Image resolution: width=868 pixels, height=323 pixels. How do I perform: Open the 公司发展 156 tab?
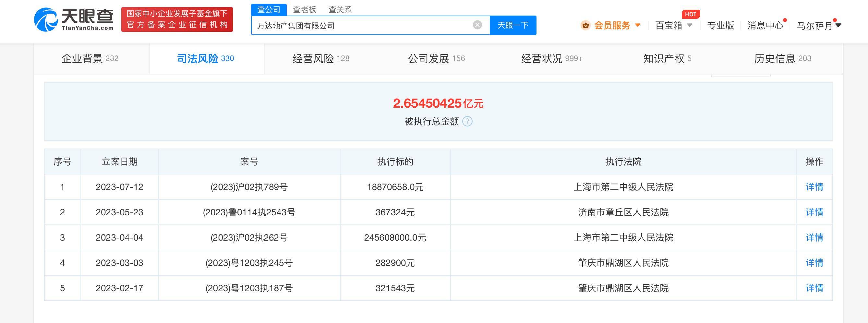pos(436,59)
